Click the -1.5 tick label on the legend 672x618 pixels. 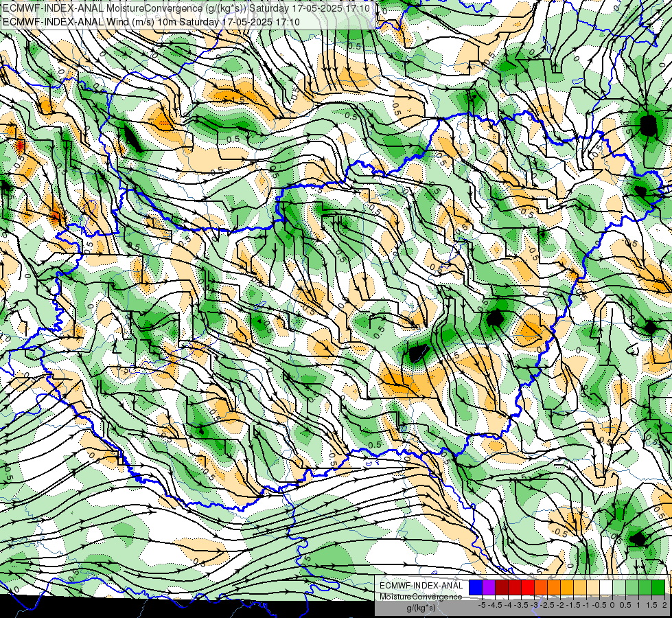point(573,605)
